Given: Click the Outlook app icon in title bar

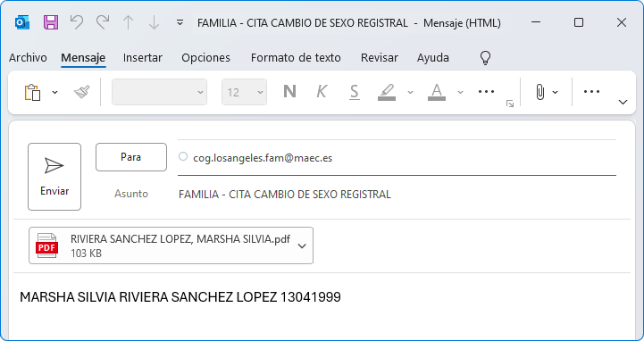Looking at the screenshot, I should [21, 22].
